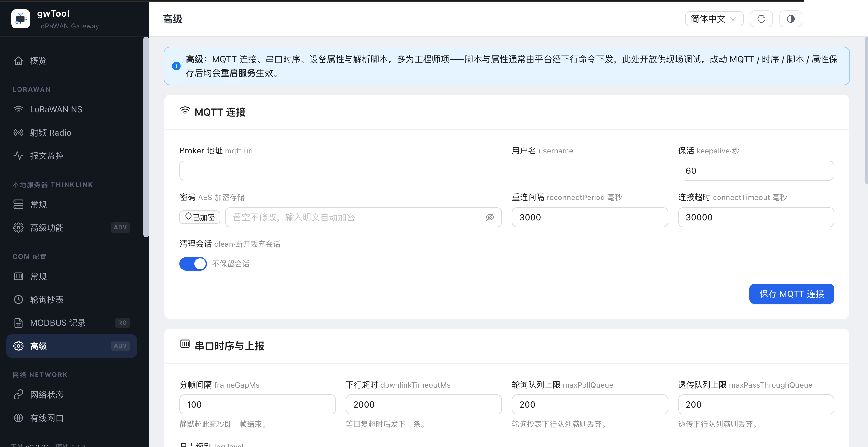This screenshot has height=447, width=868.
Task: Click the 轮询队列上限 maxPollQueue field
Action: pos(590,404)
